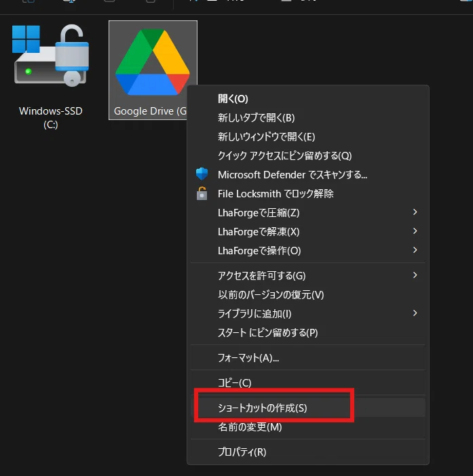The width and height of the screenshot is (473, 476).
Task: Expand the LhaForgeで解凍(X) submenu arrow
Action: pyautogui.click(x=415, y=231)
